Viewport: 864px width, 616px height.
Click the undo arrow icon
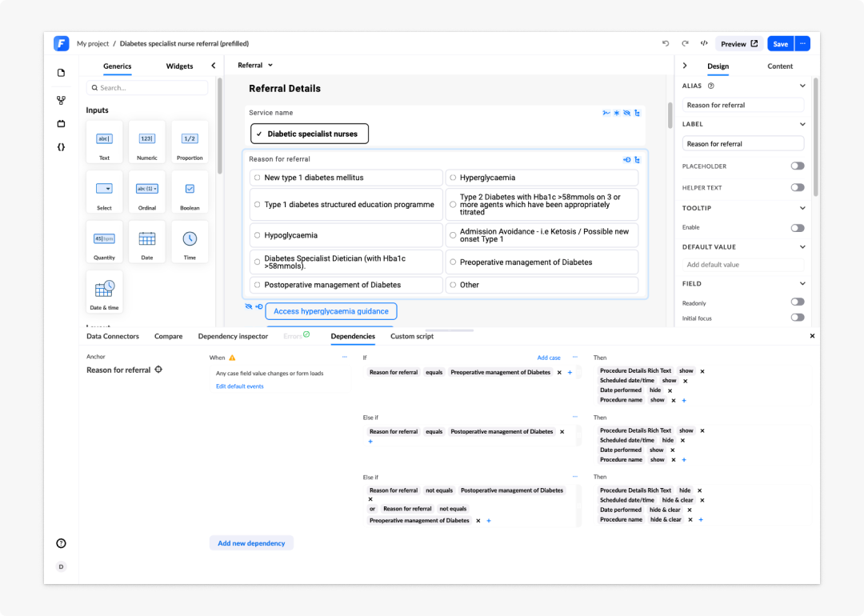pos(666,43)
